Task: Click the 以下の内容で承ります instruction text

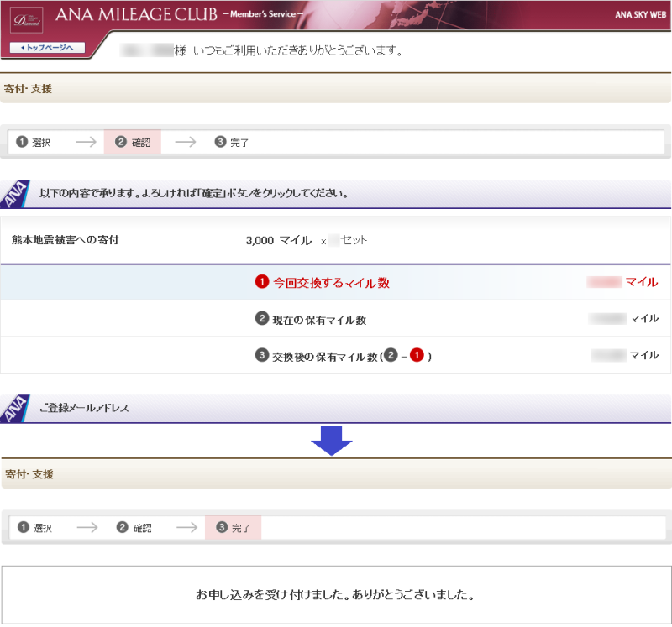Action: 194,193
